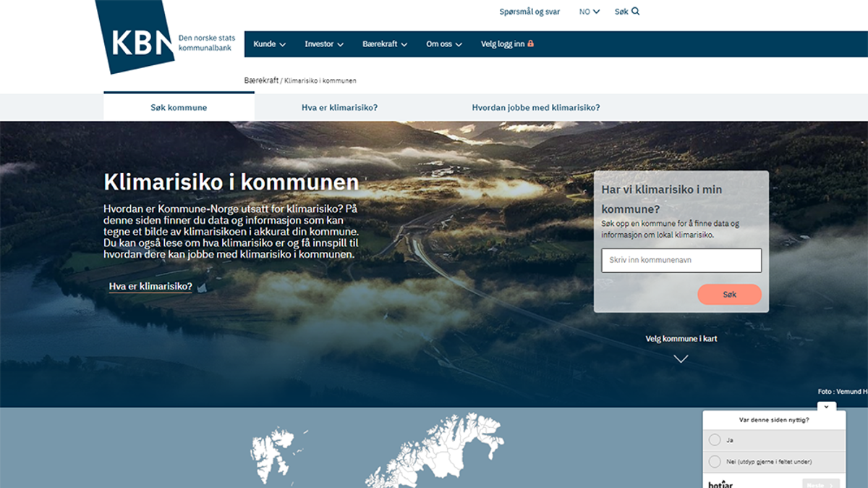
Task: Open the Spørsmål og svar link
Action: (x=529, y=11)
